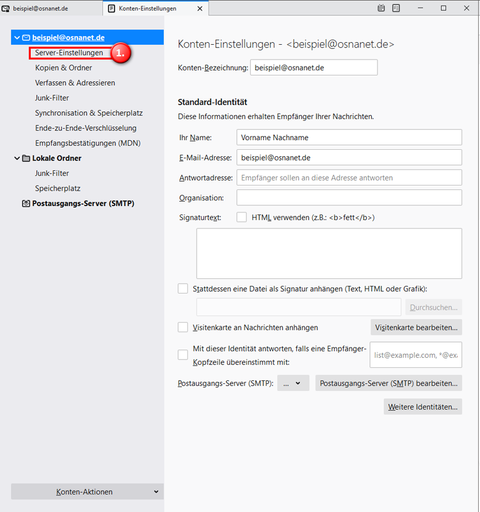Click the Lokale Ordner folder icon
This screenshot has height=512, width=480.
26,158
